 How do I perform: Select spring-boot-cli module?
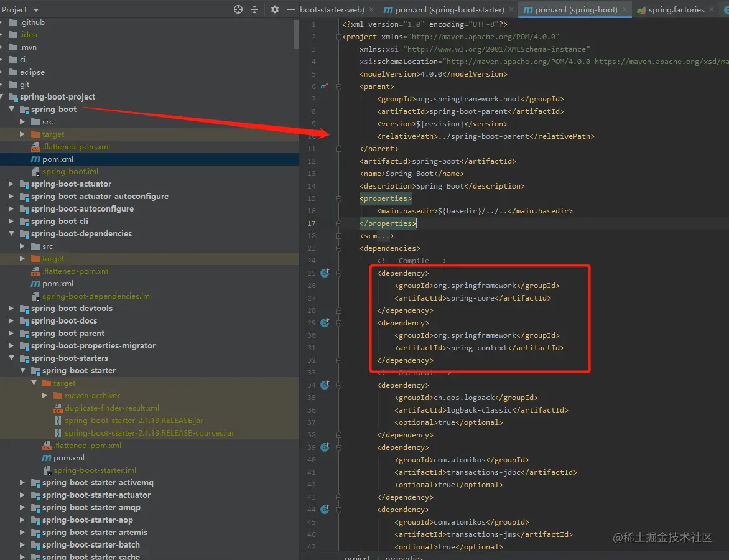pyautogui.click(x=59, y=222)
